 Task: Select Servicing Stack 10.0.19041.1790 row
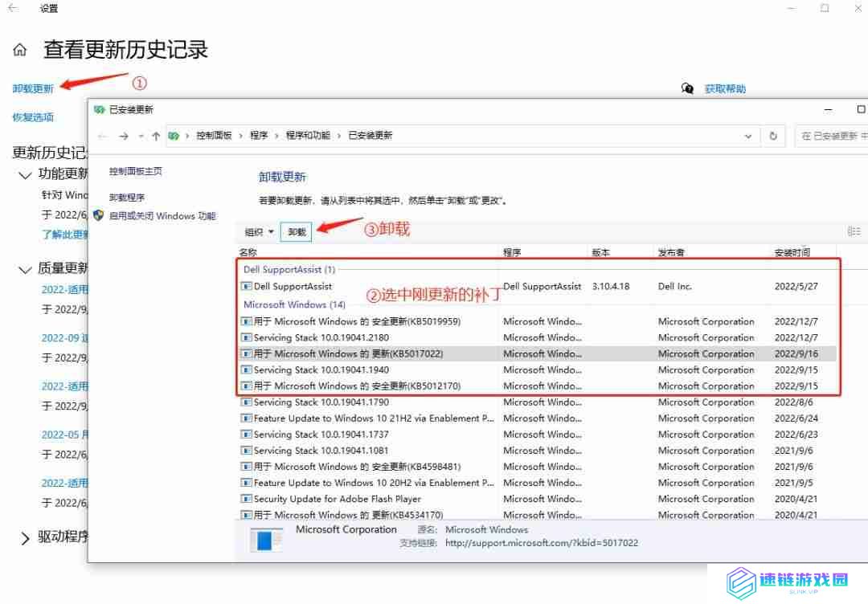[537, 402]
